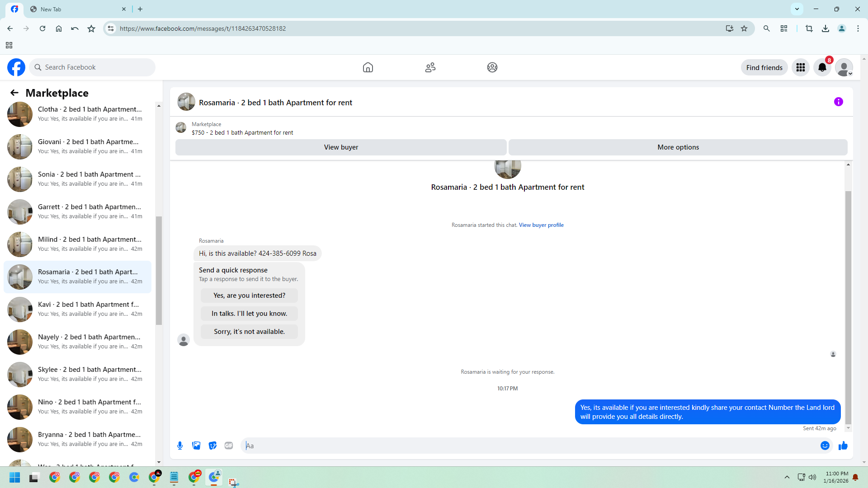
Task: Open the browser tab search dropdown
Action: pos(797,9)
